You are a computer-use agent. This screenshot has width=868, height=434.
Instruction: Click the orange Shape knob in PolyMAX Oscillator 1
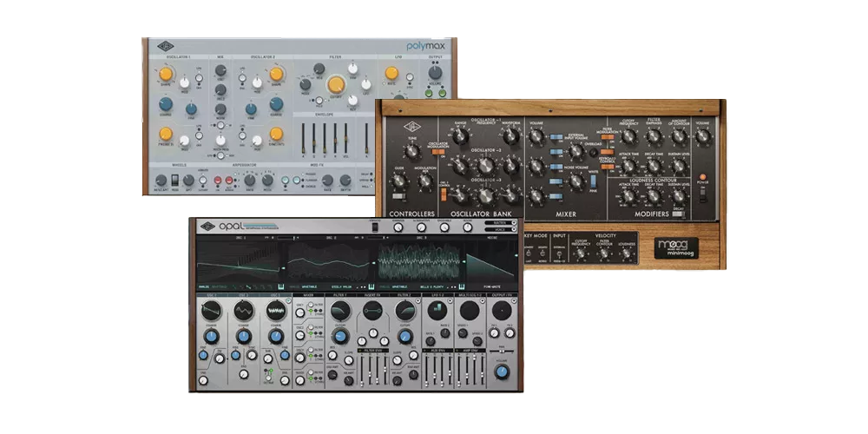(x=166, y=74)
